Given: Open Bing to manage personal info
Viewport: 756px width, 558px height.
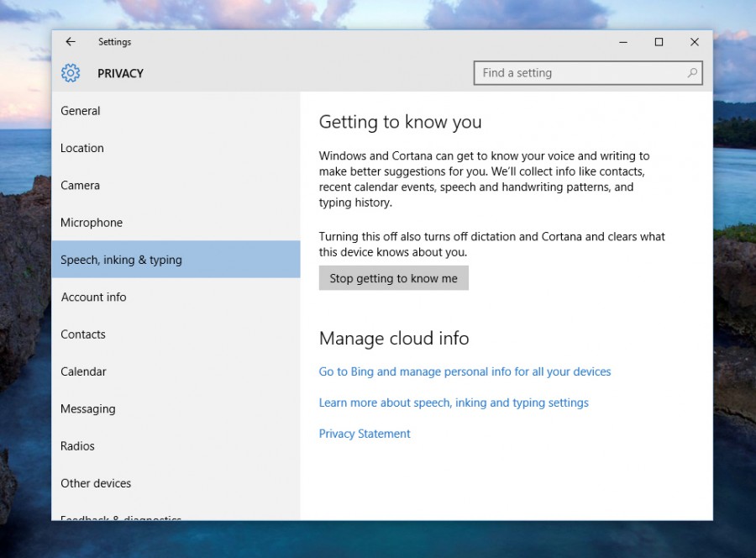Looking at the screenshot, I should click(x=465, y=371).
